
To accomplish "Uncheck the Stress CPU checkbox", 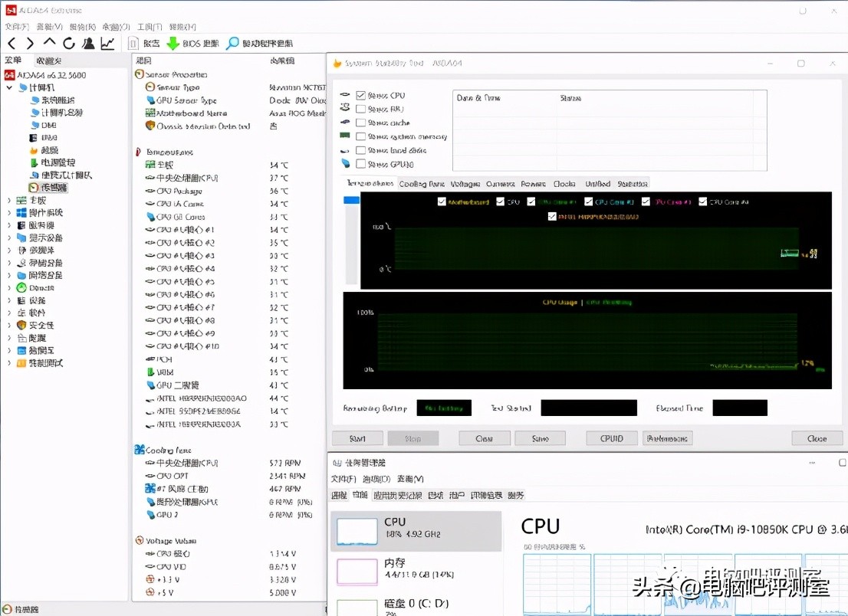I will (x=361, y=96).
